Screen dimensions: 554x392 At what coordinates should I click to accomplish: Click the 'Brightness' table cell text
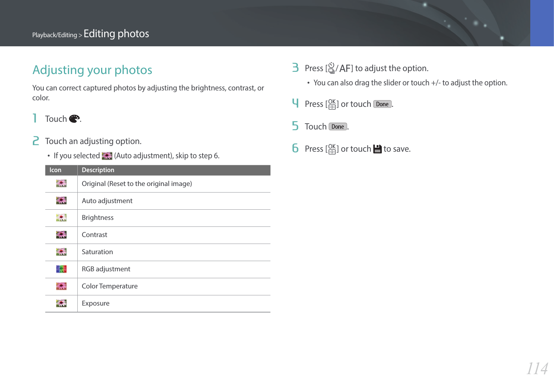coord(98,218)
